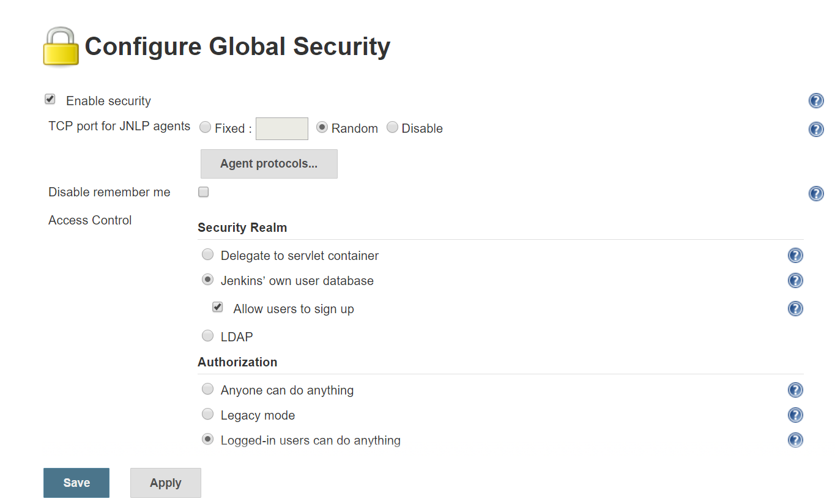Tick the Disable remember me checkbox
Screen dimensions: 835x504
click(204, 192)
